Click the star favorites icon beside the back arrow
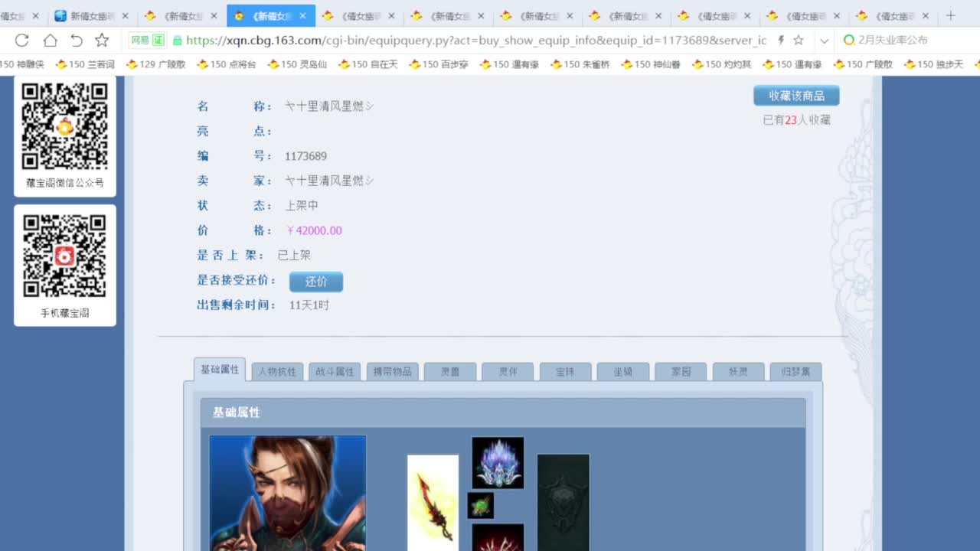Screen dimensions: 980x551 [x=102, y=41]
